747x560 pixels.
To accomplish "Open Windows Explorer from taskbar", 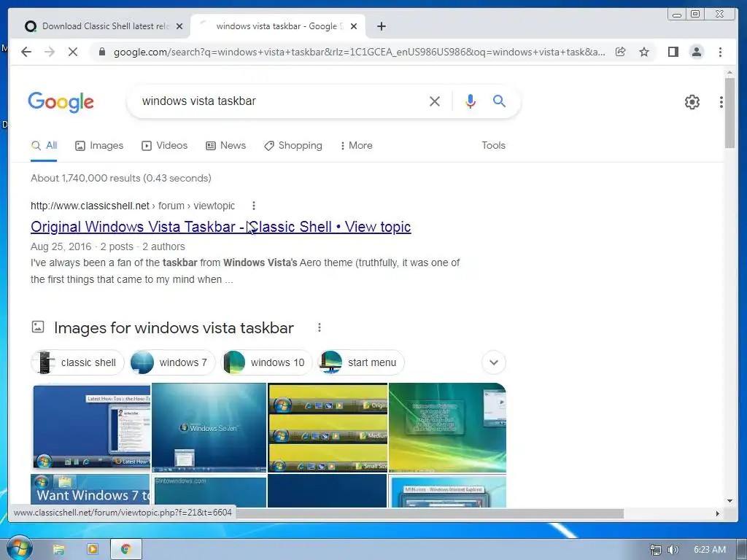I will 58,550.
